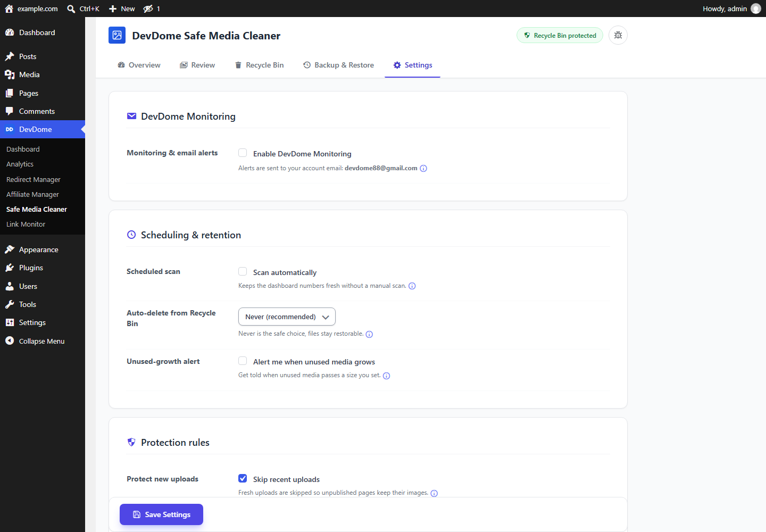Viewport: 766px width, 532px height.
Task: Click the Users person icon
Action: click(10, 286)
